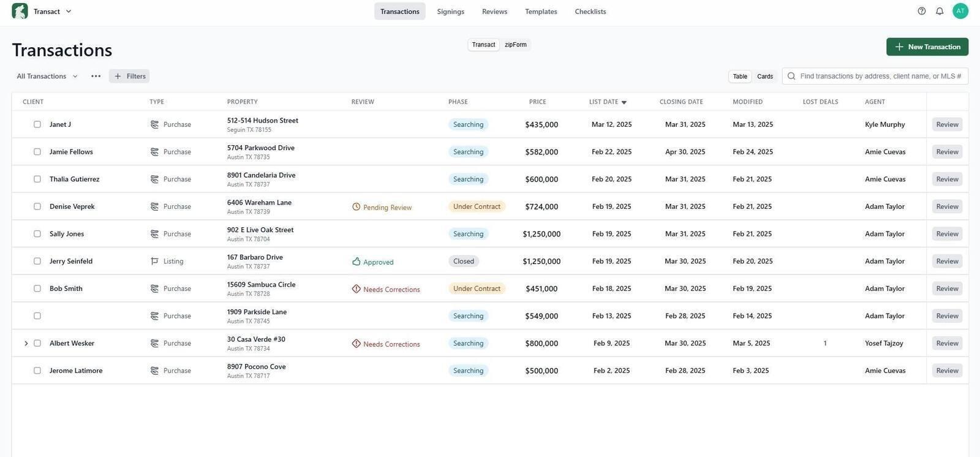Open Under Contract phase for Denise Veprek

(x=477, y=206)
